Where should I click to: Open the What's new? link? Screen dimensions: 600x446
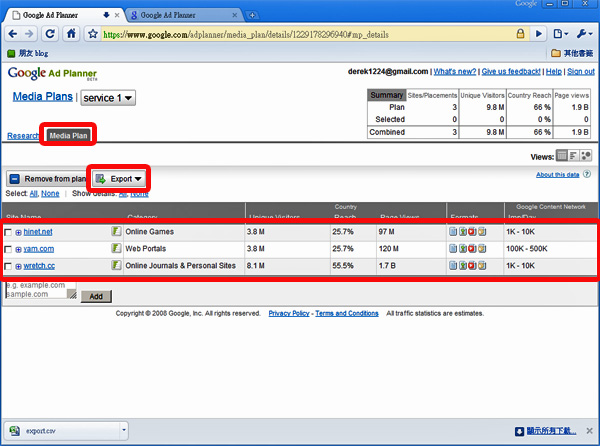tap(455, 72)
